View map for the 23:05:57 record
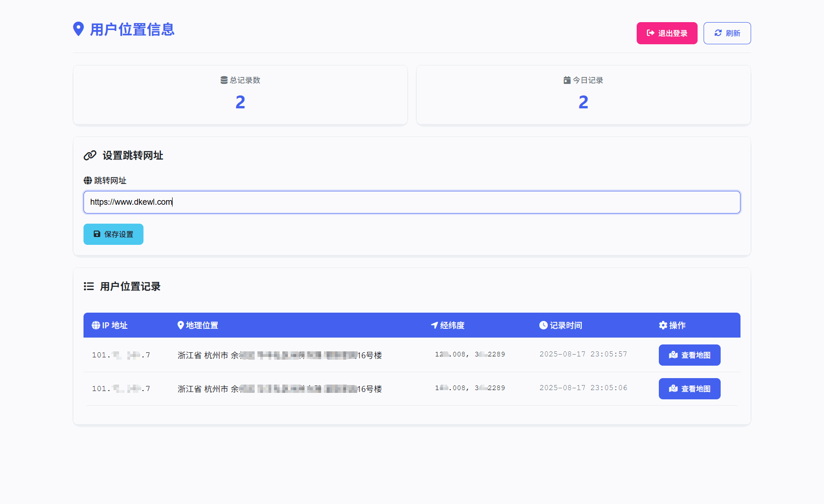The height and width of the screenshot is (504, 824). tap(689, 355)
